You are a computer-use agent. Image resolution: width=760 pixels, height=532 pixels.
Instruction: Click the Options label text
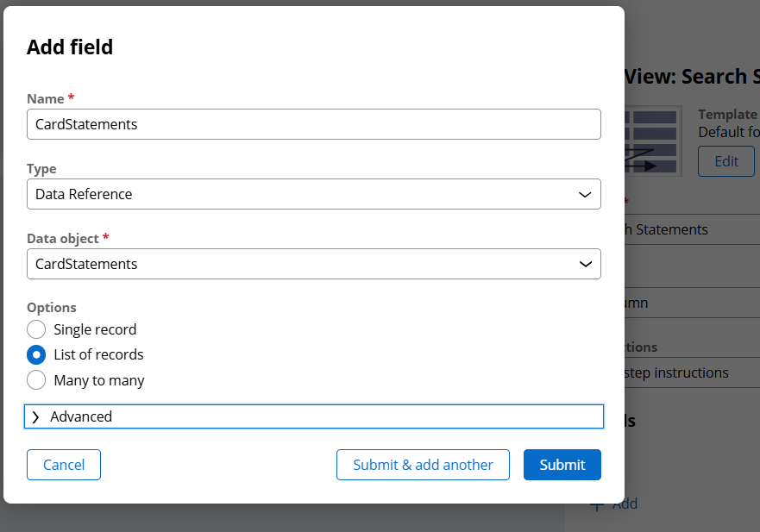coord(52,307)
